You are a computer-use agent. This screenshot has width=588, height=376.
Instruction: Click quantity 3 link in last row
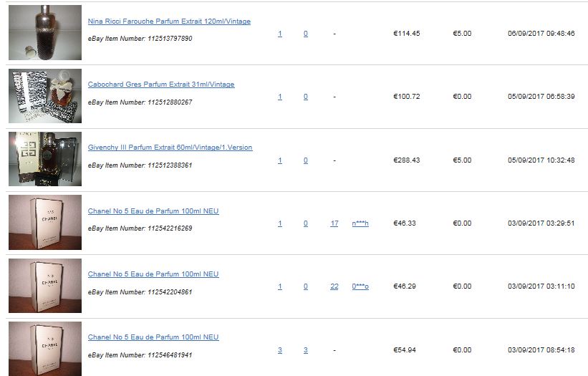pos(280,350)
